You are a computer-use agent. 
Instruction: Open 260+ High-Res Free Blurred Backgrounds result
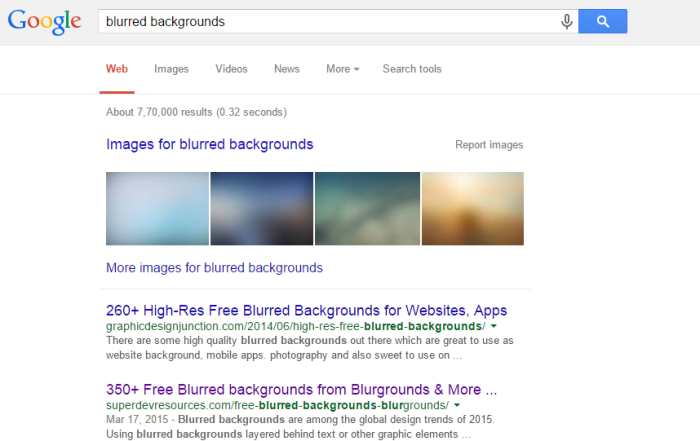point(306,310)
